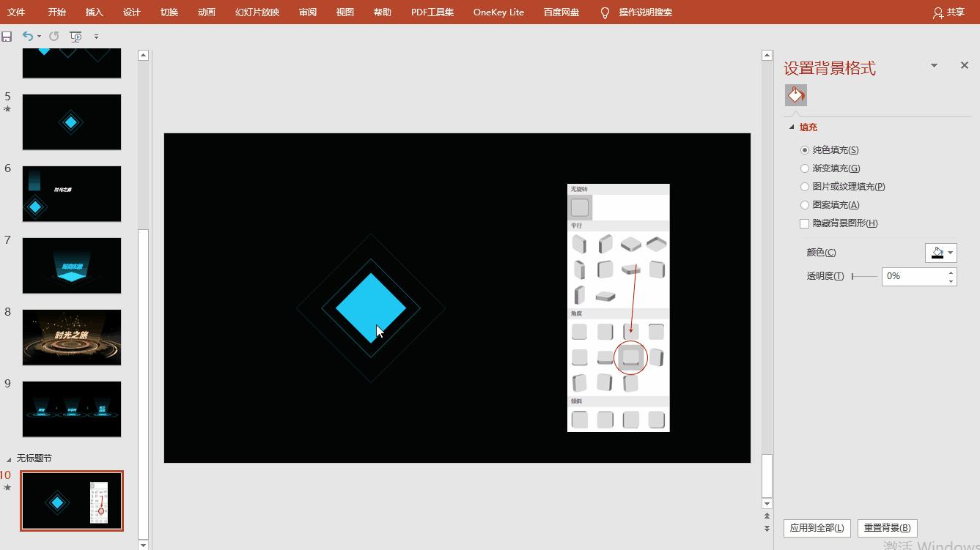Click the Save icon in quick access toolbar

[x=7, y=36]
